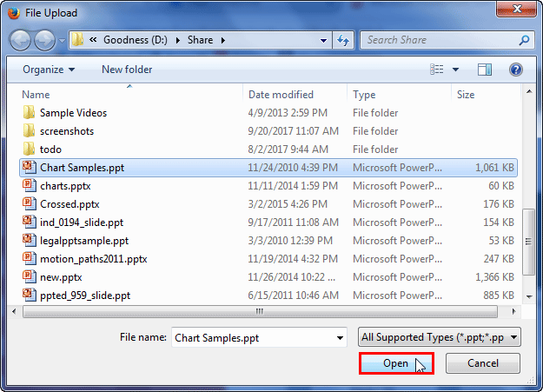Image resolution: width=543 pixels, height=392 pixels.
Task: Click the 9/20/2017 11:07 AM date cell
Action: pyautogui.click(x=293, y=131)
